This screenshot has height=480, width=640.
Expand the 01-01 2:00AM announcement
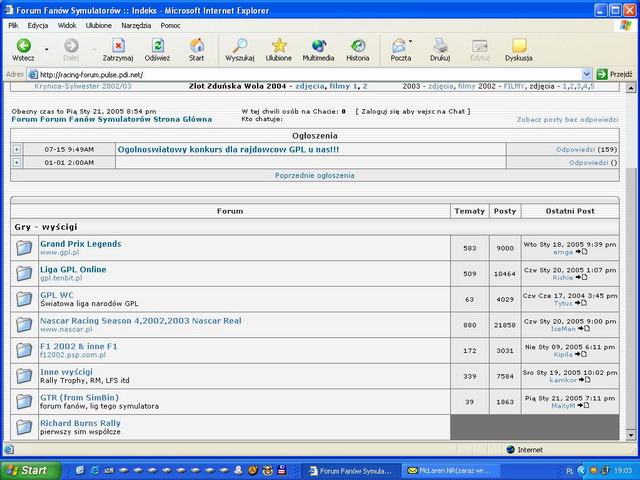[16, 162]
